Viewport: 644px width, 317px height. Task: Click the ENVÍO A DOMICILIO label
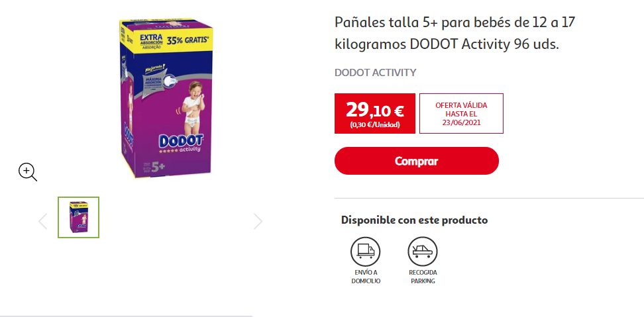tap(366, 277)
